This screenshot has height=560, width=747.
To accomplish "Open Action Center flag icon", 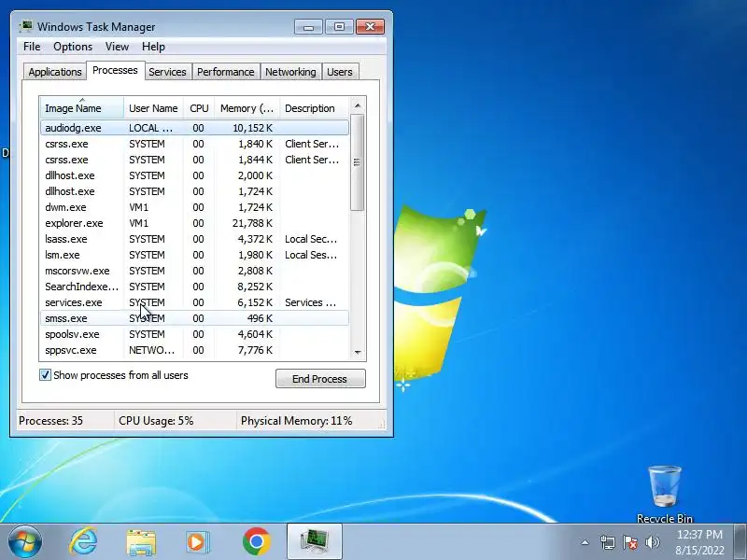I will pos(629,542).
